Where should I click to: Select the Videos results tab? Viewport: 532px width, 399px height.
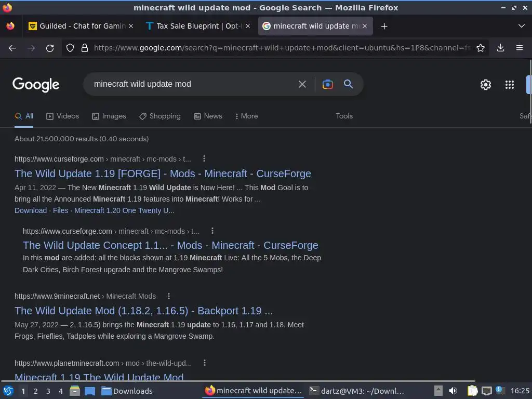pos(62,116)
